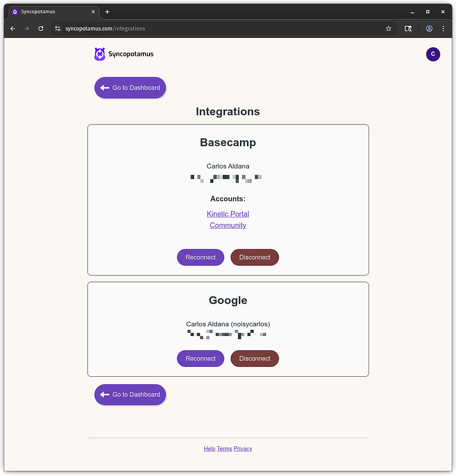
Task: View site information icon in address bar
Action: pos(58,29)
